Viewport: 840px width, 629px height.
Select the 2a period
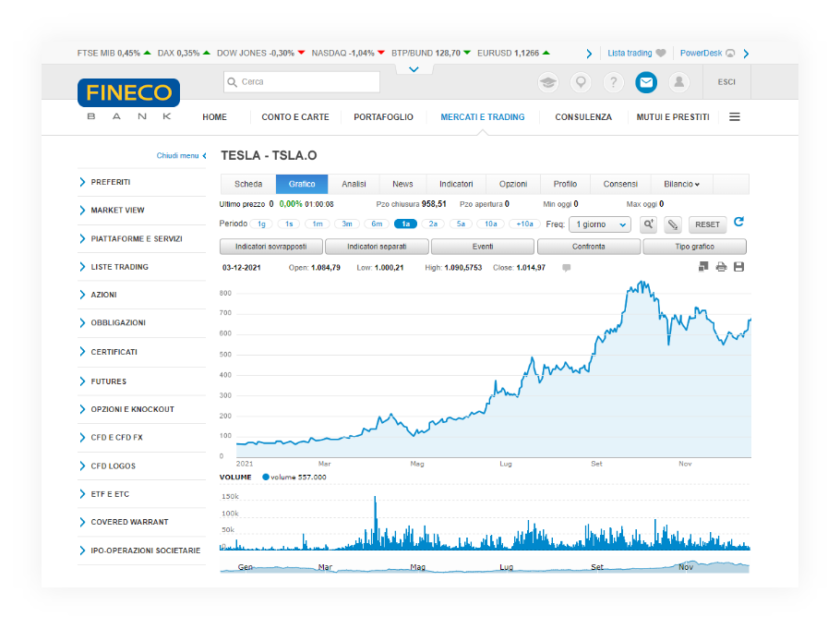point(434,224)
